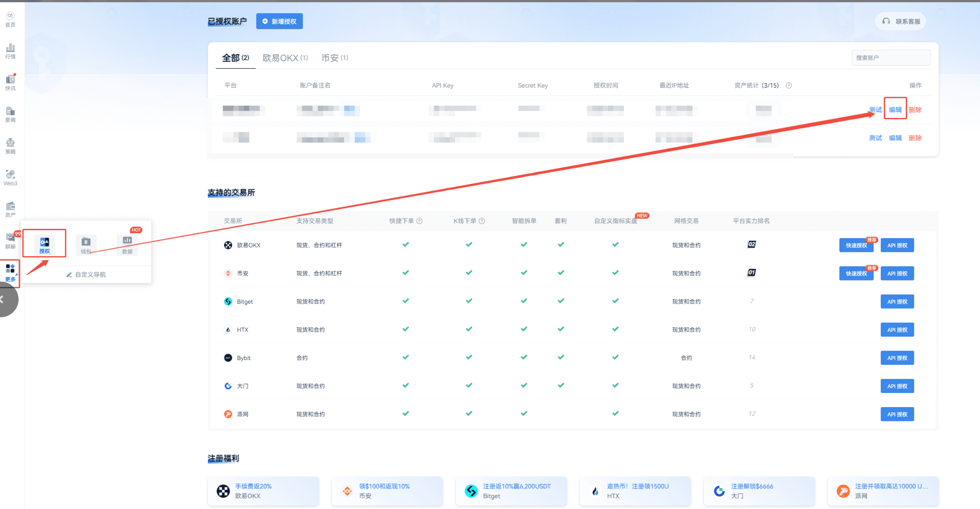Focus the 搜索账户 search field
Image resolution: width=980 pixels, height=509 pixels.
tap(891, 58)
